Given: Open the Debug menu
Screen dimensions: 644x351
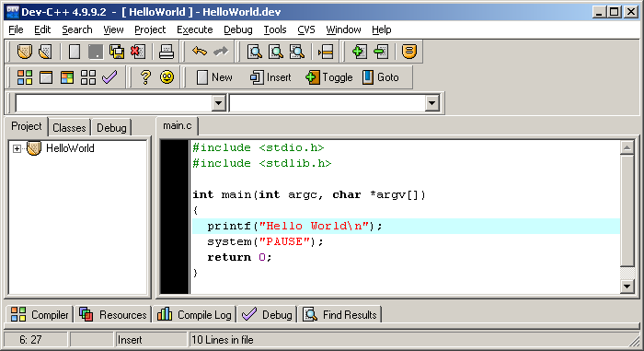Looking at the screenshot, I should coord(238,29).
